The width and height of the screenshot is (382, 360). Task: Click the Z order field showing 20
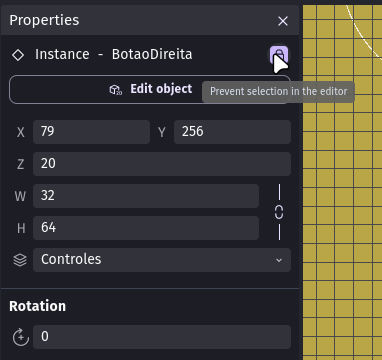tap(162, 164)
